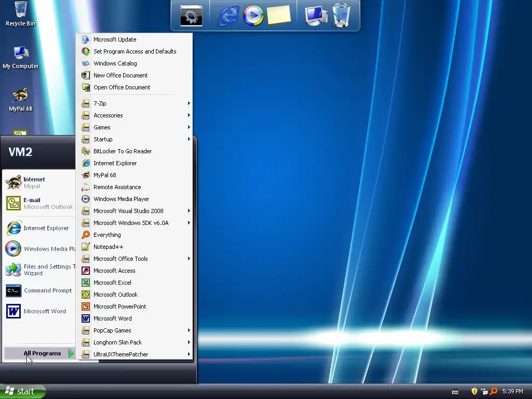Click the on-screen keyboard tray icon
The width and height of the screenshot is (532, 399).
(x=455, y=392)
